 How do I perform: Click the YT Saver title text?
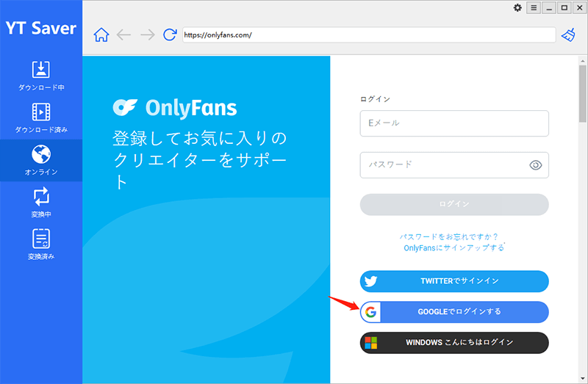coord(41,28)
